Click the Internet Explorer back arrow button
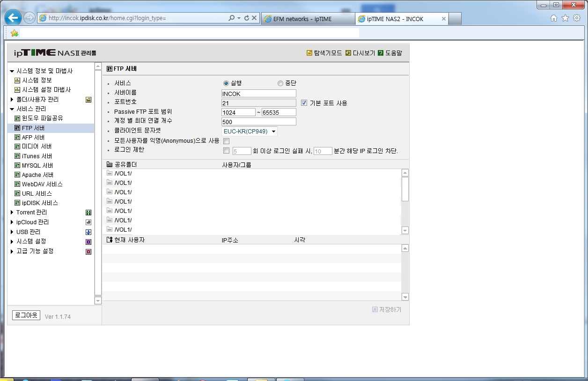The width and height of the screenshot is (588, 381). [x=14, y=18]
